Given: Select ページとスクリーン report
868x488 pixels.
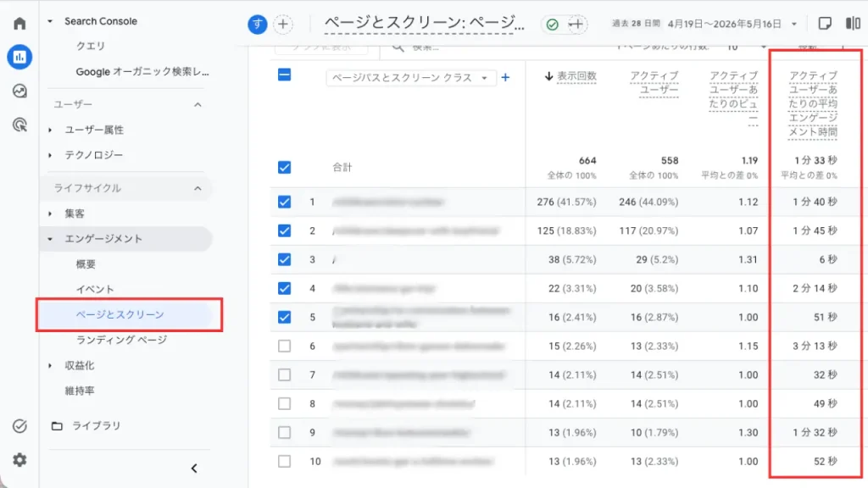Looking at the screenshot, I should [120, 314].
